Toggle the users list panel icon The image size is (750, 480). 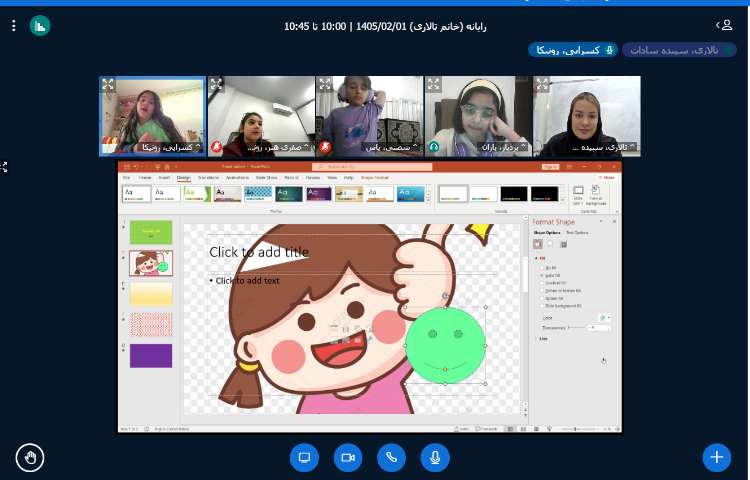(x=724, y=25)
